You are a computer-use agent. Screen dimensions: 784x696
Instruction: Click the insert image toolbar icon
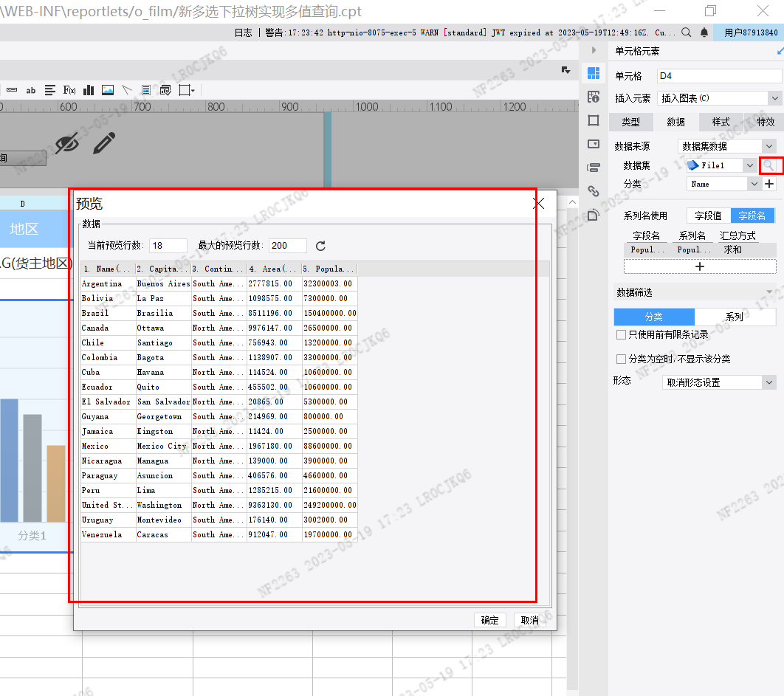pyautogui.click(x=108, y=90)
